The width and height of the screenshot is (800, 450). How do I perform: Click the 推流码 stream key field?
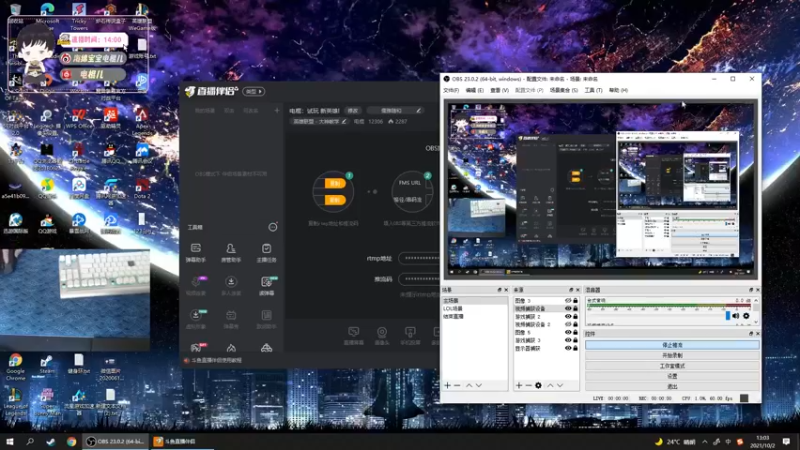pos(419,279)
